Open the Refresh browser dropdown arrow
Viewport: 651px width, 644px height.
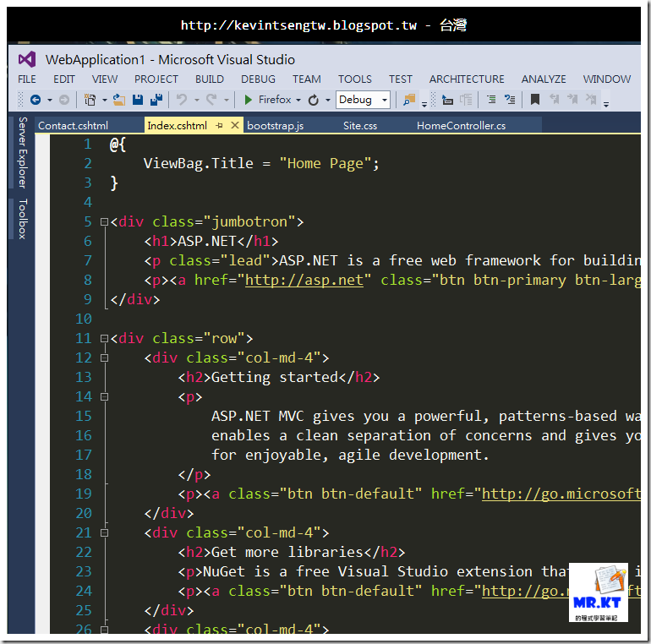(x=327, y=100)
